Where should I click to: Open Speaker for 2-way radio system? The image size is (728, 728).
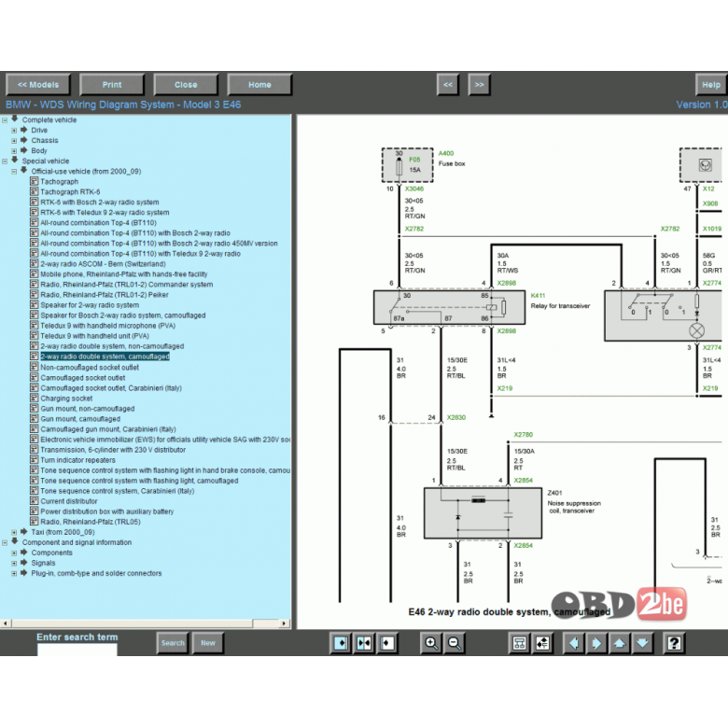click(90, 305)
